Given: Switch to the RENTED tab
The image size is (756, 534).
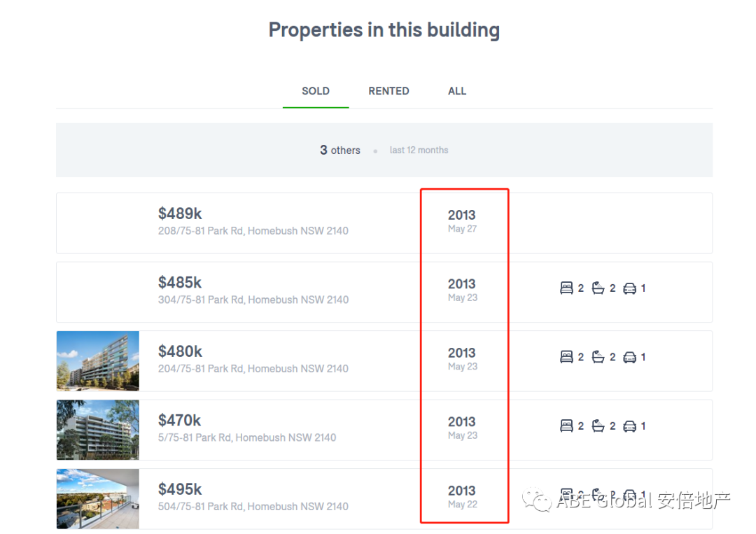Looking at the screenshot, I should 388,91.
